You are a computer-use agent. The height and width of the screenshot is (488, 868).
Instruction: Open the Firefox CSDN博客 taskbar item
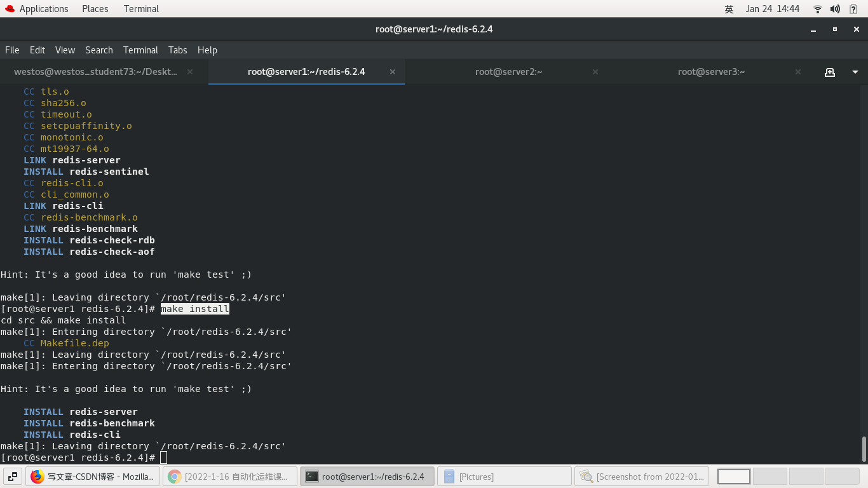(x=93, y=477)
